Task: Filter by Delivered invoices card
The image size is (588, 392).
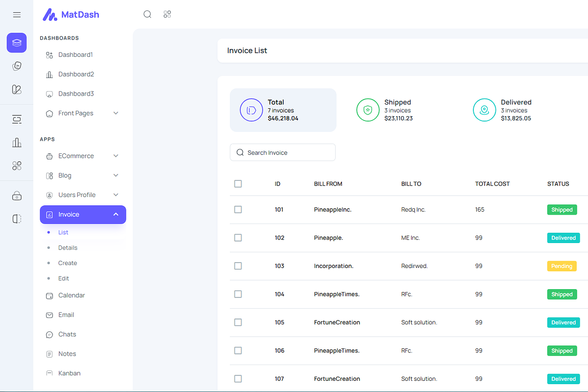Action: coord(516,110)
